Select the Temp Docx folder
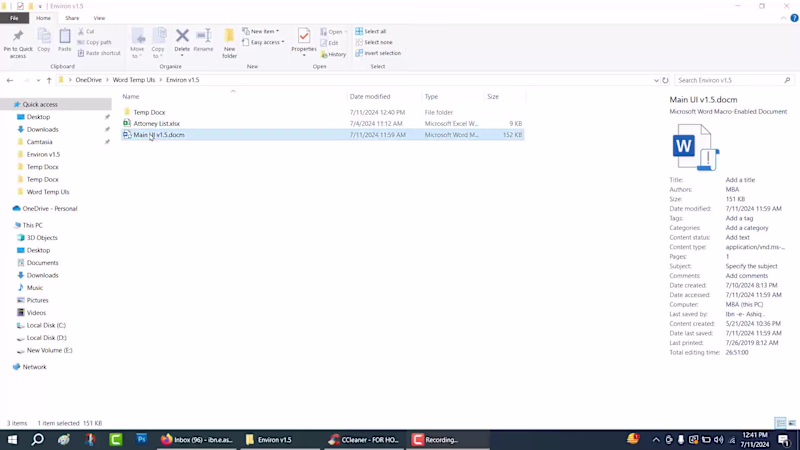800x450 pixels. pos(149,112)
